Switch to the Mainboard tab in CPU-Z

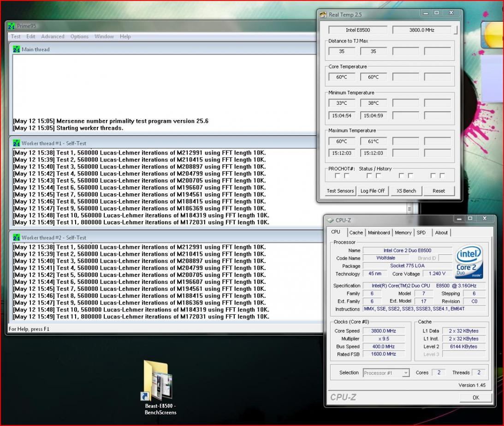pos(379,233)
